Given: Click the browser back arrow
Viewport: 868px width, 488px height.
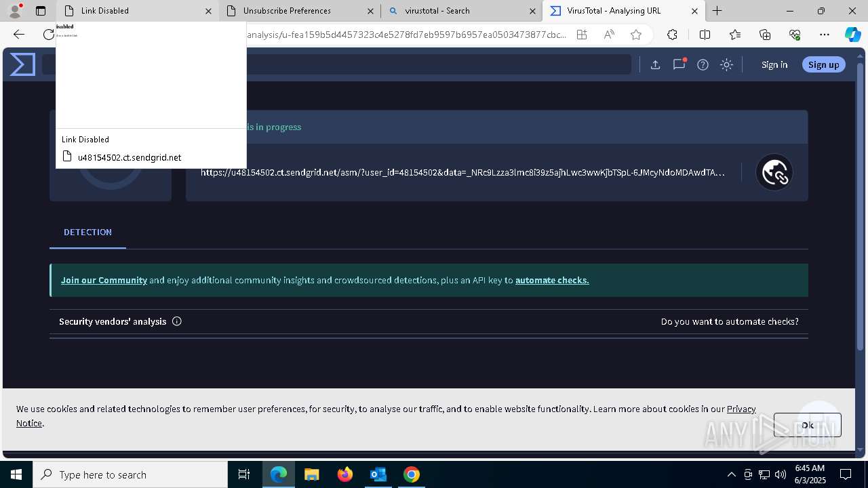Looking at the screenshot, I should pos(19,35).
